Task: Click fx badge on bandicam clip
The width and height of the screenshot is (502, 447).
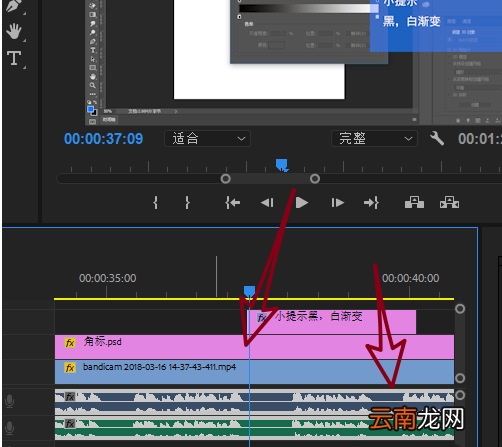Action: [x=70, y=368]
